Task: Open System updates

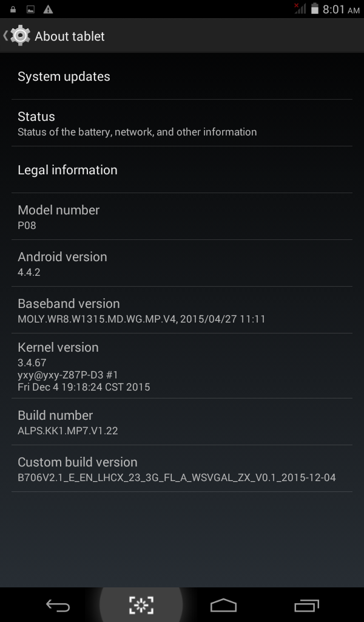Action: pyautogui.click(x=182, y=77)
